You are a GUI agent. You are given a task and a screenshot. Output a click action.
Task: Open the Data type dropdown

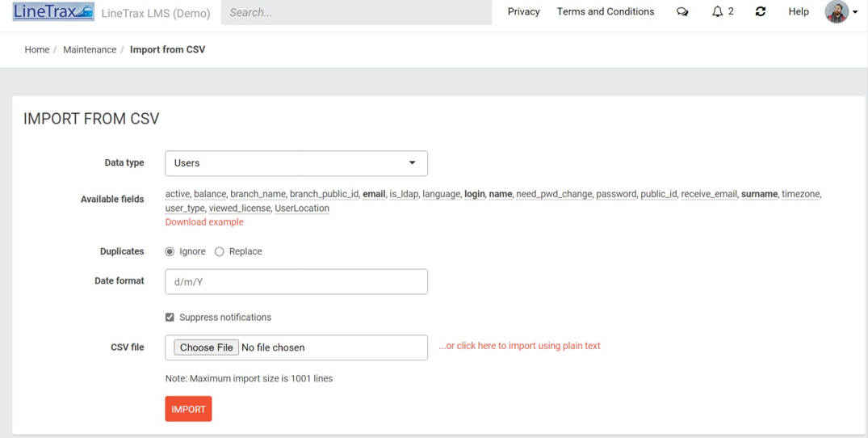(x=296, y=163)
